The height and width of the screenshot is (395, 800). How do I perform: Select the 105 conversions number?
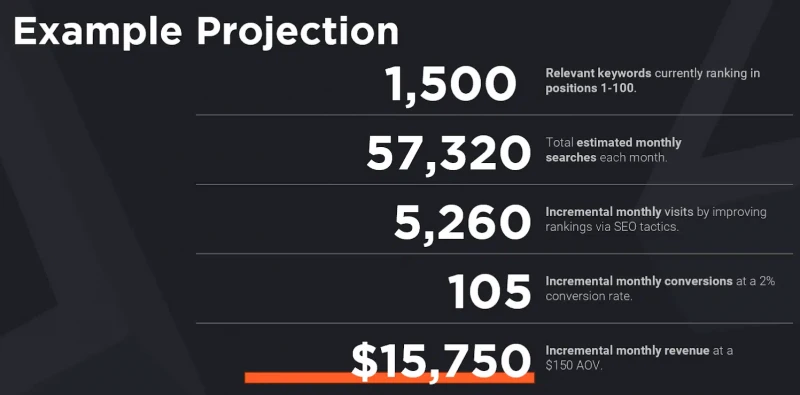pyautogui.click(x=489, y=291)
